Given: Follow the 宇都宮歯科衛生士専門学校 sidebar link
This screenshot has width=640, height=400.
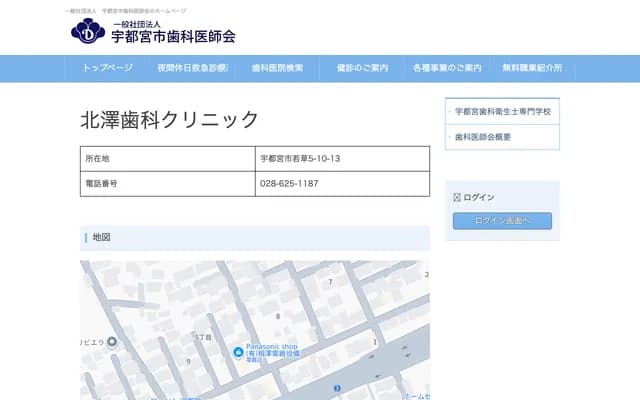Looking at the screenshot, I should click(x=503, y=111).
